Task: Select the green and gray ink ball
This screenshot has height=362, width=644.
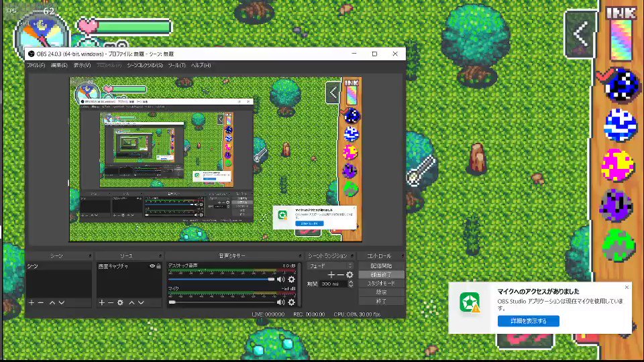Action: (x=619, y=245)
